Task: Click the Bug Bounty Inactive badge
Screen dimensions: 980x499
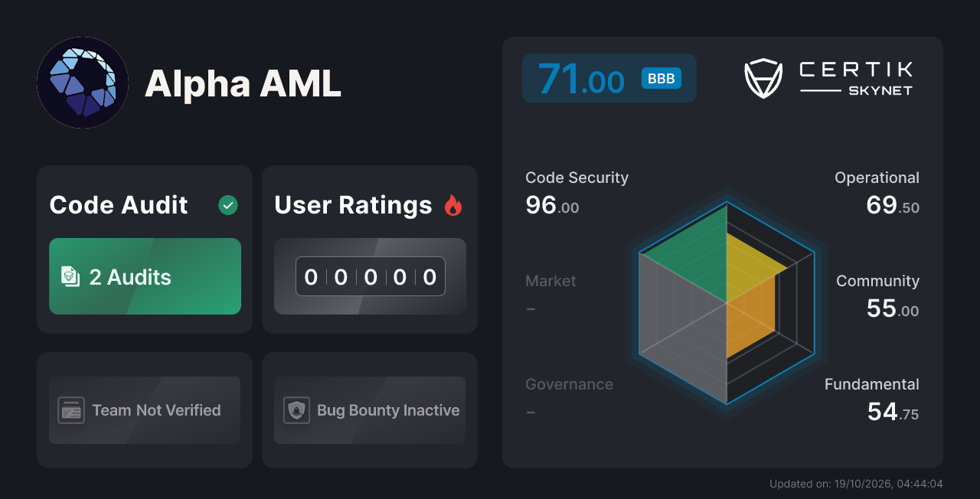Action: [370, 410]
